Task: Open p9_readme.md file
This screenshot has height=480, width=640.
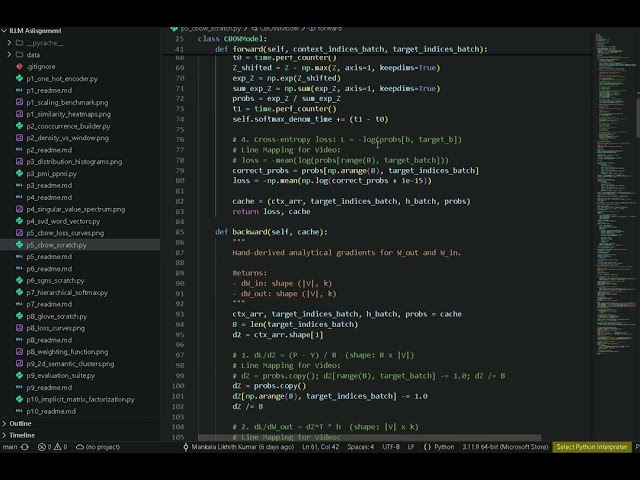Action: (x=49, y=387)
